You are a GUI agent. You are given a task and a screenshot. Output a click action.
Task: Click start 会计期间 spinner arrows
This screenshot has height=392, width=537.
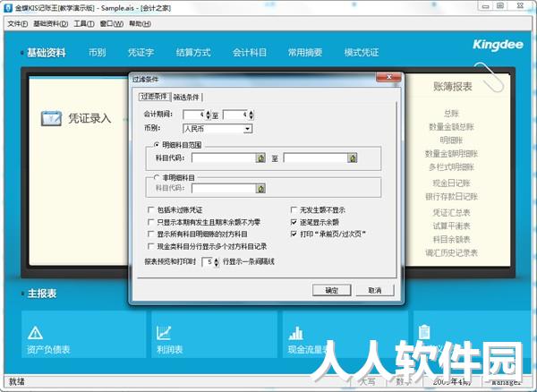pos(208,115)
